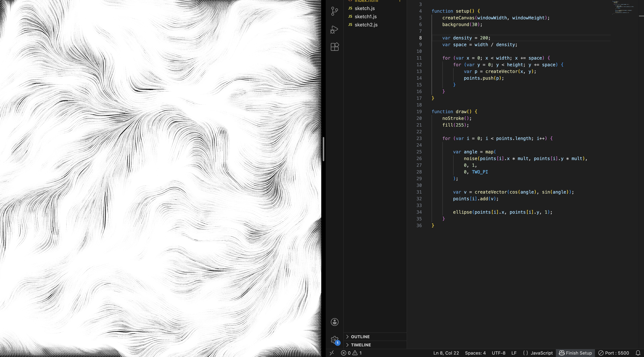This screenshot has width=644, height=357.
Task: Expand the OUTLINE section
Action: (375, 337)
